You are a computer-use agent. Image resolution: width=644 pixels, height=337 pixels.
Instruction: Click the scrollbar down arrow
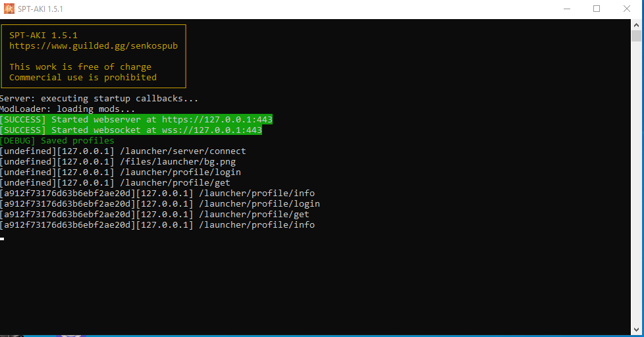coord(636,329)
